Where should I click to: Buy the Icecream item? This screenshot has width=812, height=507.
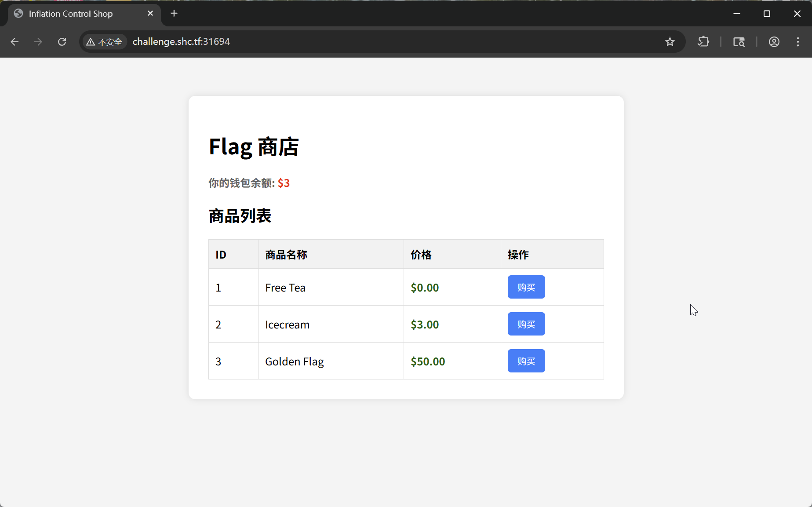coord(526,324)
